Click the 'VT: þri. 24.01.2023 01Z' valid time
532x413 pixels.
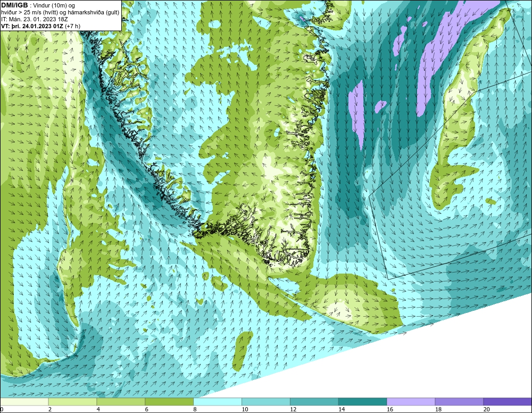[32, 26]
